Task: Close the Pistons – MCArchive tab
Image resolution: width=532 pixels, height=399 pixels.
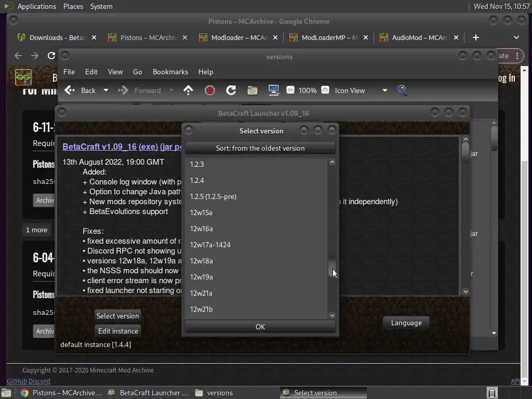Action: click(x=185, y=37)
